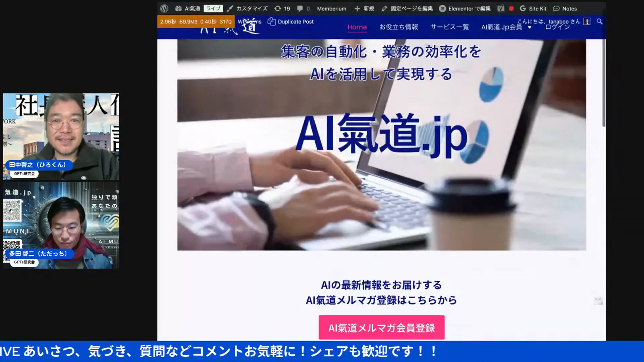Click AI氣道メルマガ会員登録 button
Screen dimensions: 644x362
(381, 327)
